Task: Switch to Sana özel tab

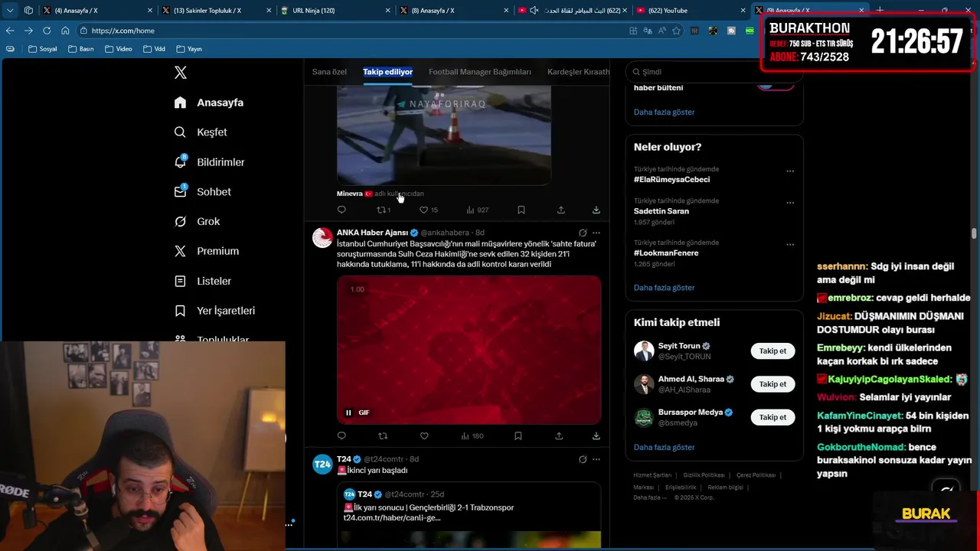Action: (329, 72)
